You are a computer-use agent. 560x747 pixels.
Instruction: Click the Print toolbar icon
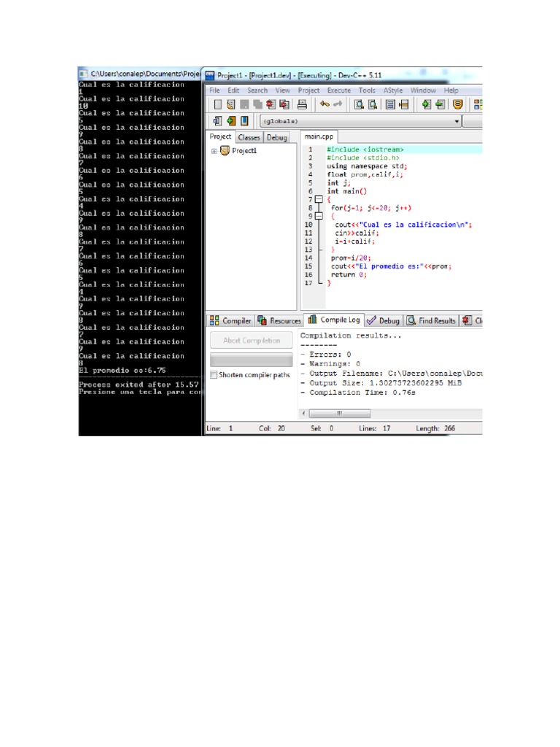coord(302,104)
